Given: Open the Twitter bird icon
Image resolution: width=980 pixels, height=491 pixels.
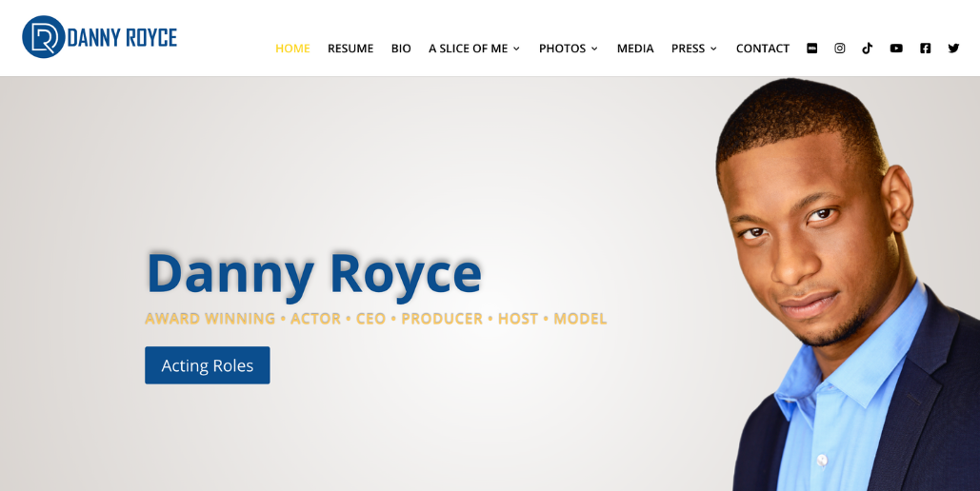Looking at the screenshot, I should click(x=953, y=49).
